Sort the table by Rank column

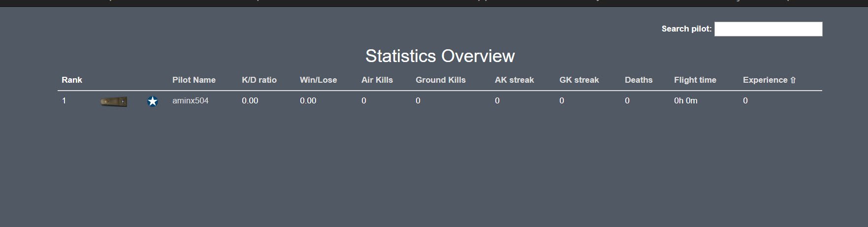72,80
